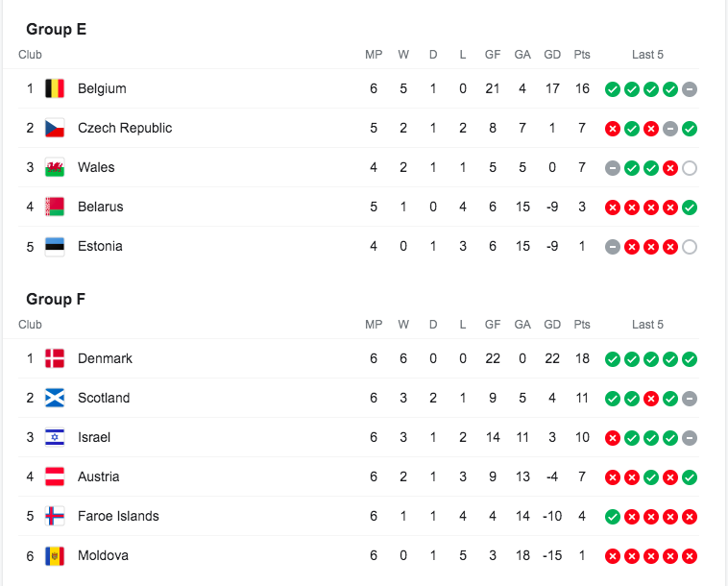
Task: Click Belarus' latest green win checkmark
Action: coord(690,208)
